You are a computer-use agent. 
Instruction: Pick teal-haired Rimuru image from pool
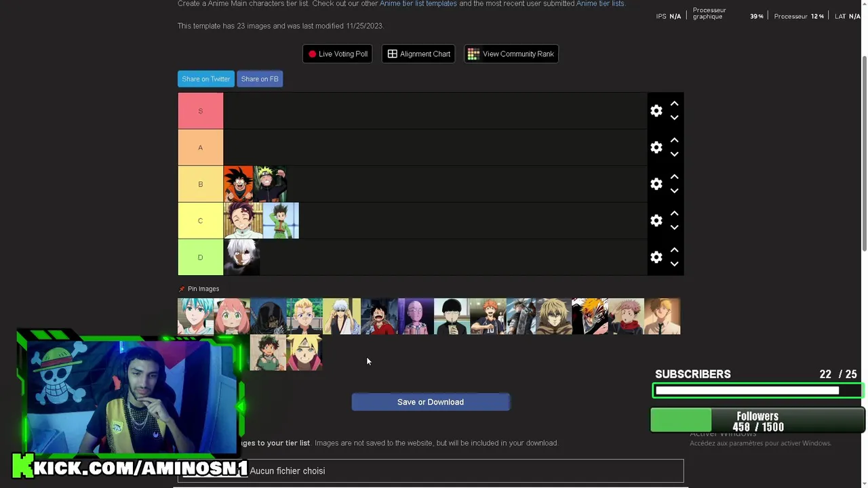195,317
